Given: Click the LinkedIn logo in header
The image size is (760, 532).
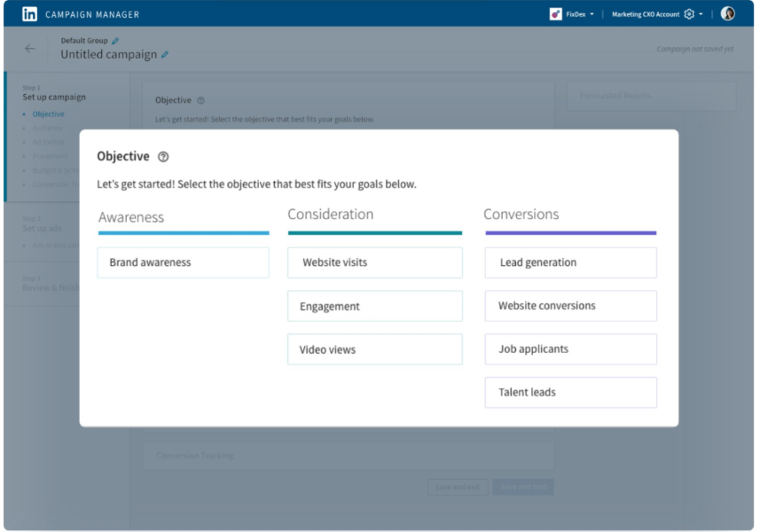Looking at the screenshot, I should pos(29,14).
